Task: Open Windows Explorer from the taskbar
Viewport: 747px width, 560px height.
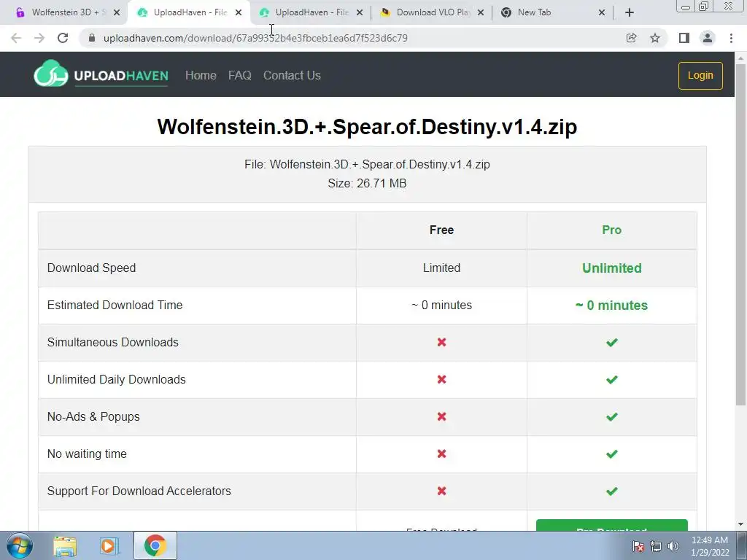Action: click(65, 545)
